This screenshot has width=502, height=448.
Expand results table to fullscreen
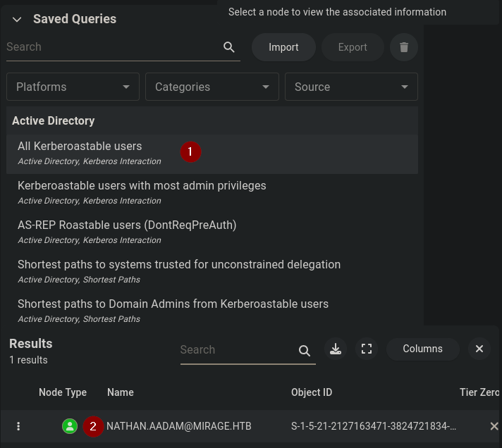[367, 349]
